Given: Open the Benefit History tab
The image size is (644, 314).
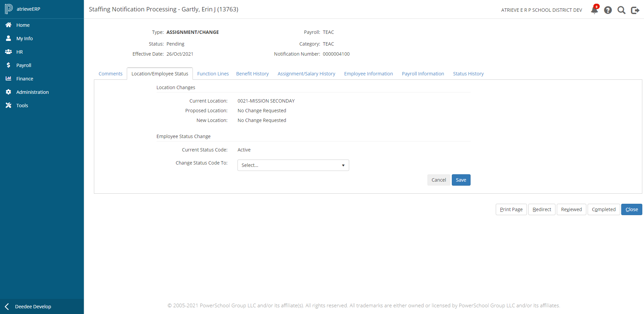Looking at the screenshot, I should (252, 74).
